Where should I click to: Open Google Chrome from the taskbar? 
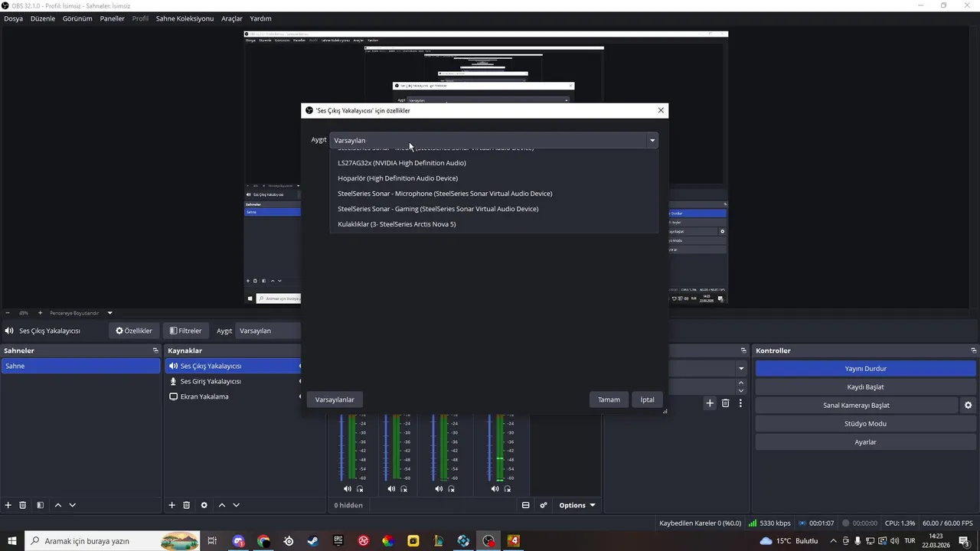point(263,541)
